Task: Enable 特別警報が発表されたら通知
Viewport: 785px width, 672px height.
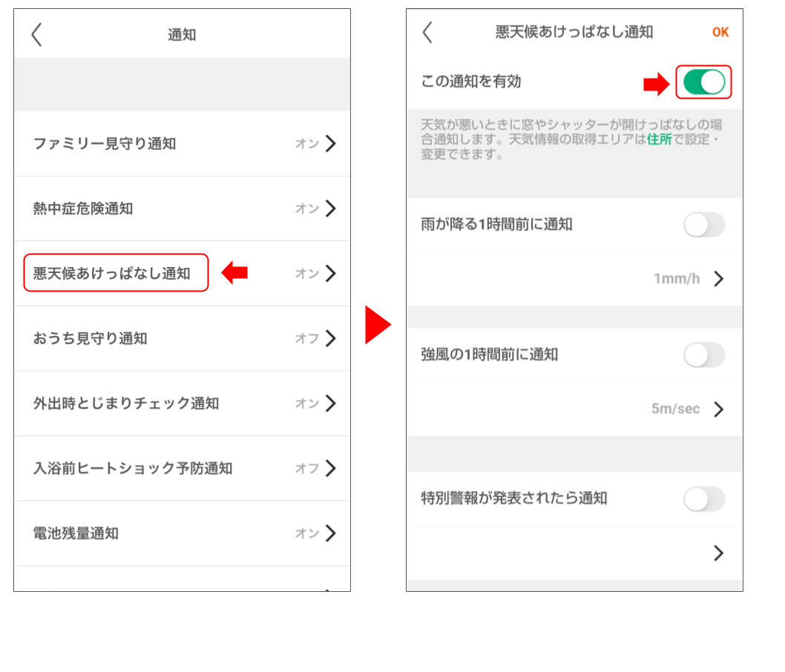Action: tap(704, 499)
